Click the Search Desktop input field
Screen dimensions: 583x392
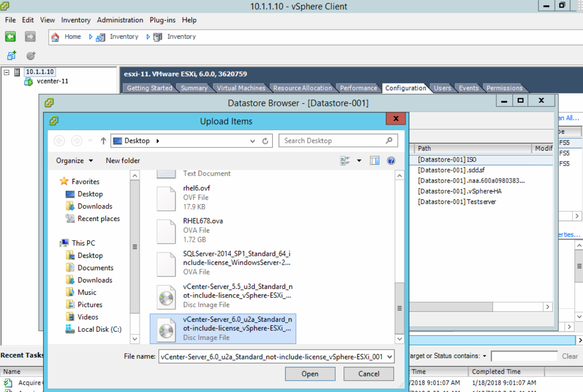point(333,141)
